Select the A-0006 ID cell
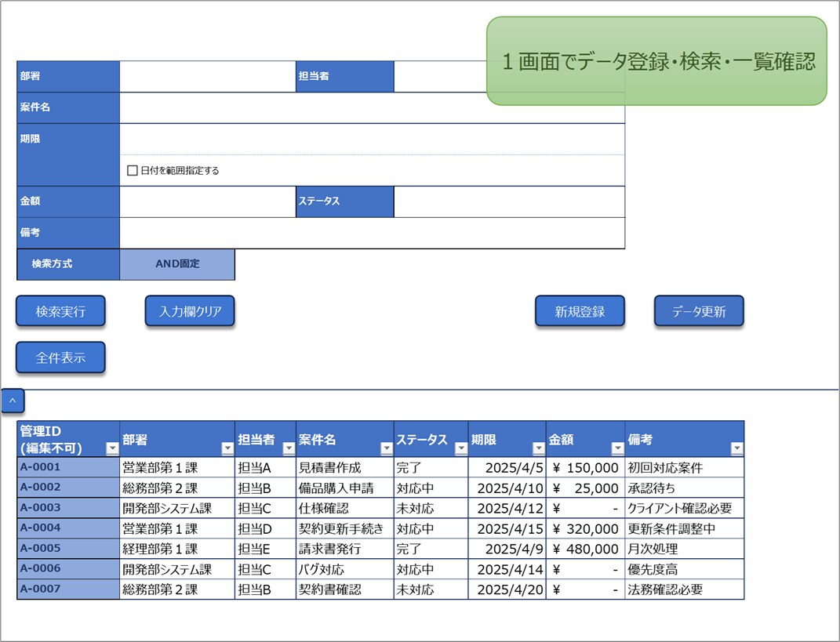Viewport: 840px width, 642px height. (x=68, y=569)
